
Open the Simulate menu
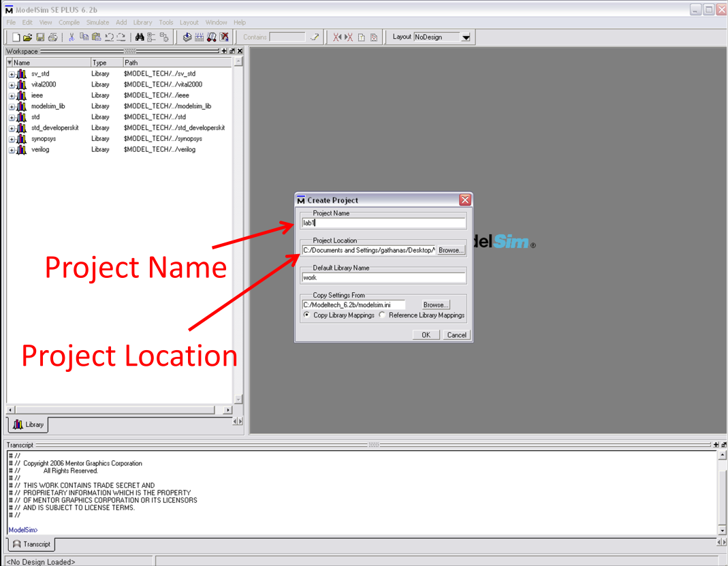coord(97,22)
